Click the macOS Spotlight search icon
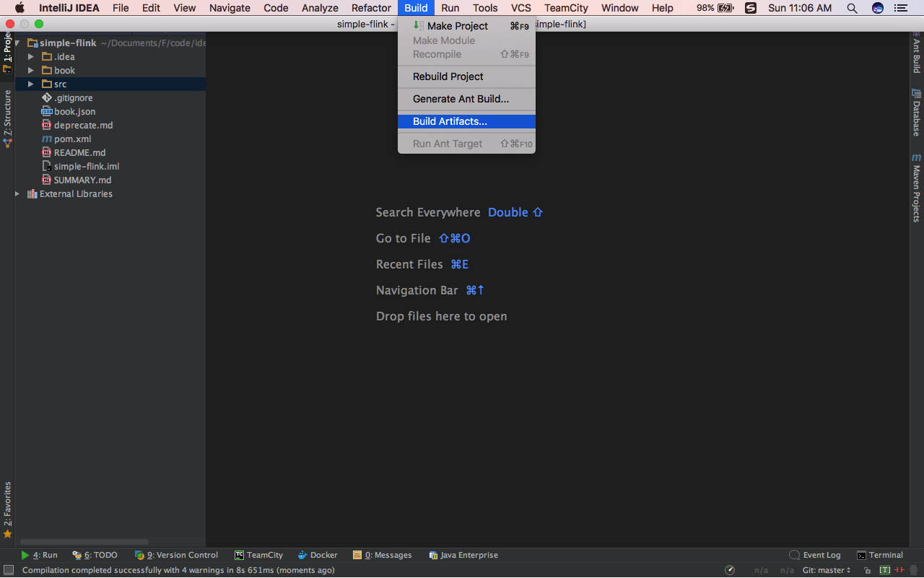 [x=853, y=8]
